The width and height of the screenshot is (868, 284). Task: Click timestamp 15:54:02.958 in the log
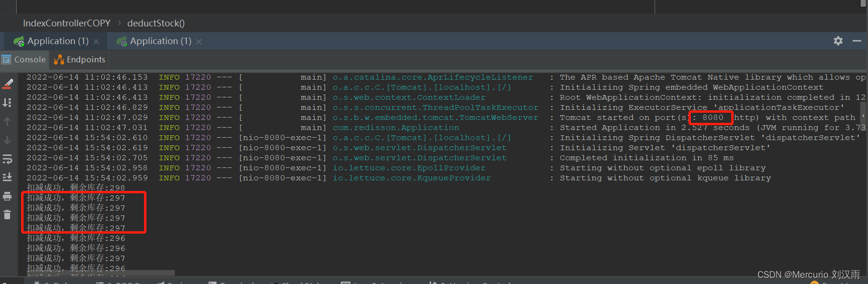[x=116, y=168]
